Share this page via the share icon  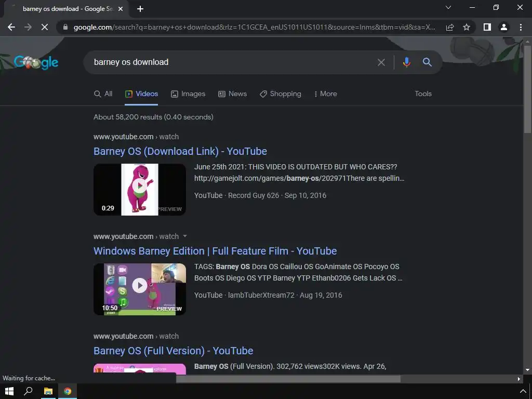point(450,27)
